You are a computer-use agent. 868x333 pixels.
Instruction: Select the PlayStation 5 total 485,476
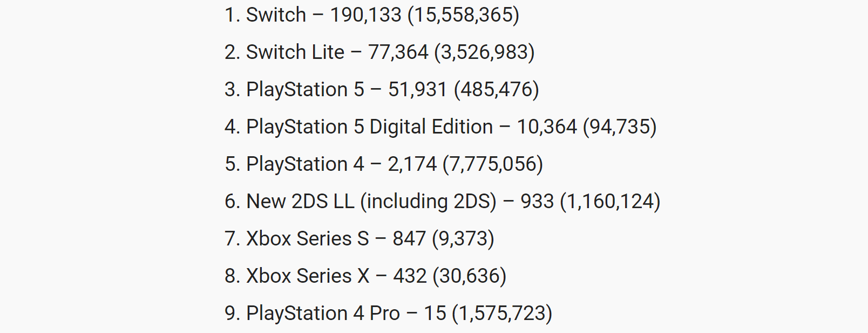coord(497,89)
